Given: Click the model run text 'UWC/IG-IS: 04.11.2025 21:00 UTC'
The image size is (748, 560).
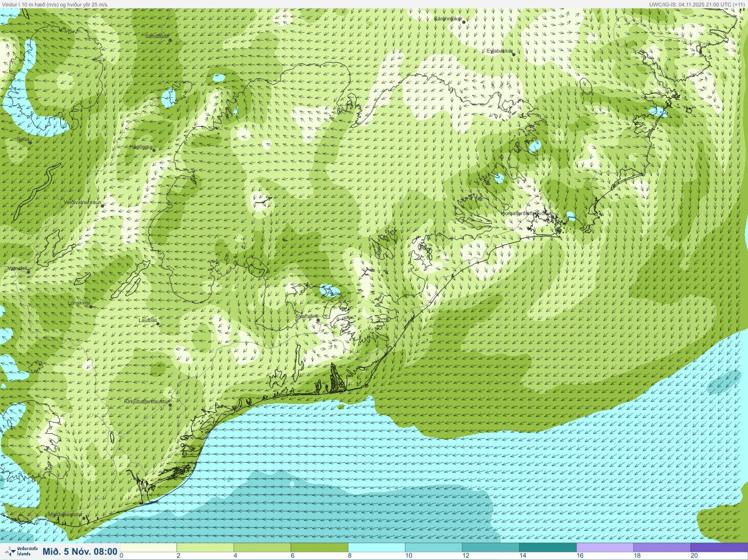Looking at the screenshot, I should pos(688,4).
